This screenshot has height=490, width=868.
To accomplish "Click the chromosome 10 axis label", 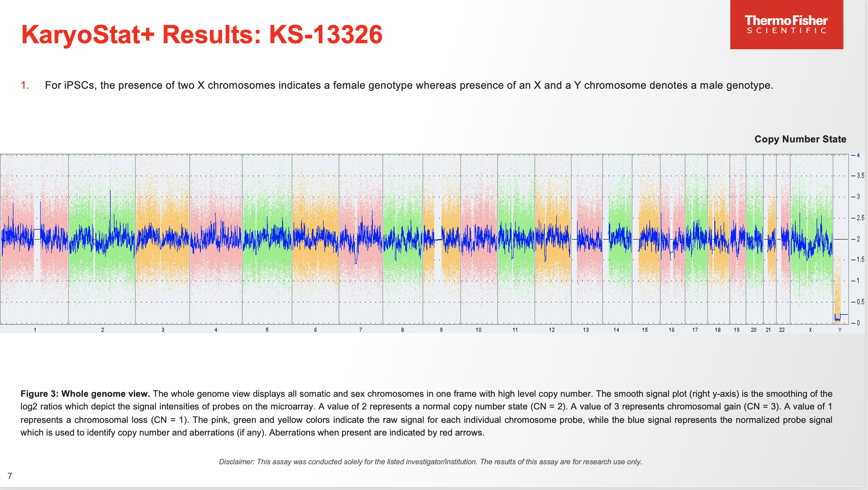I will click(478, 330).
